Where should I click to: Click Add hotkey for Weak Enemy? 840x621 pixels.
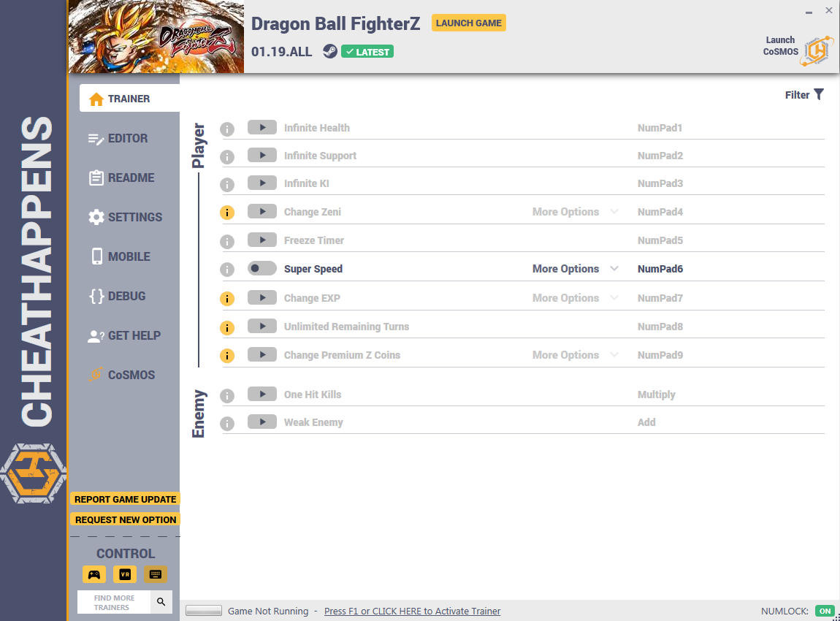point(646,422)
